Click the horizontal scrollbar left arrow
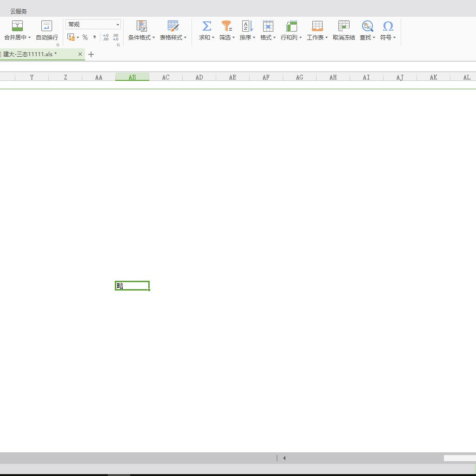The height and width of the screenshot is (476, 476). click(284, 458)
